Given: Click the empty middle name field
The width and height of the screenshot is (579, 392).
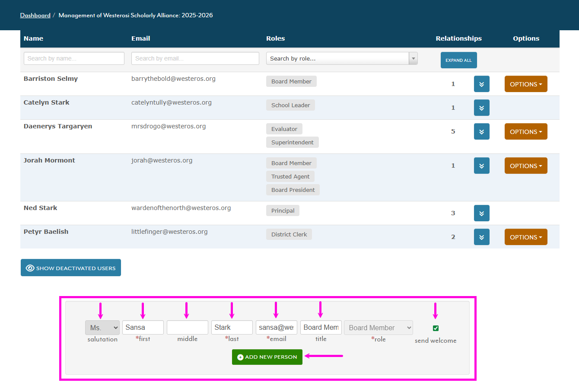Looking at the screenshot, I should (x=188, y=327).
